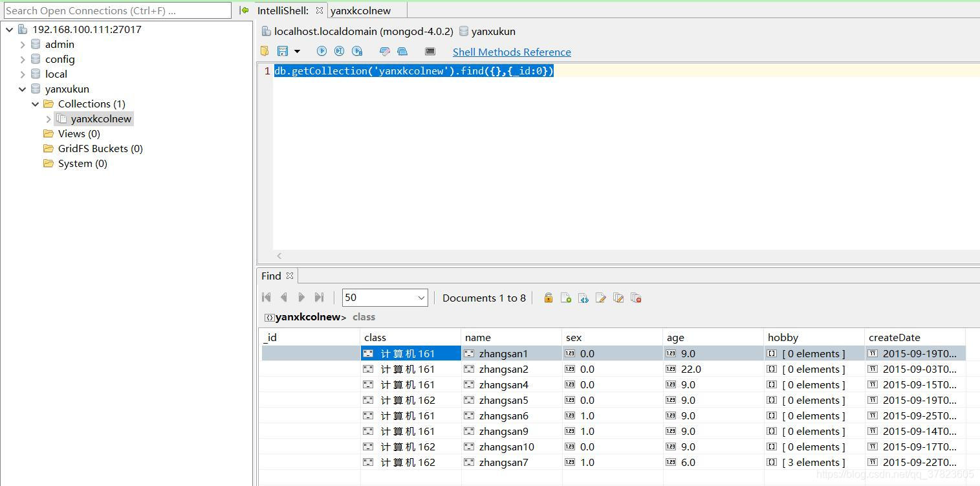Select the admin database in the tree

coord(60,44)
